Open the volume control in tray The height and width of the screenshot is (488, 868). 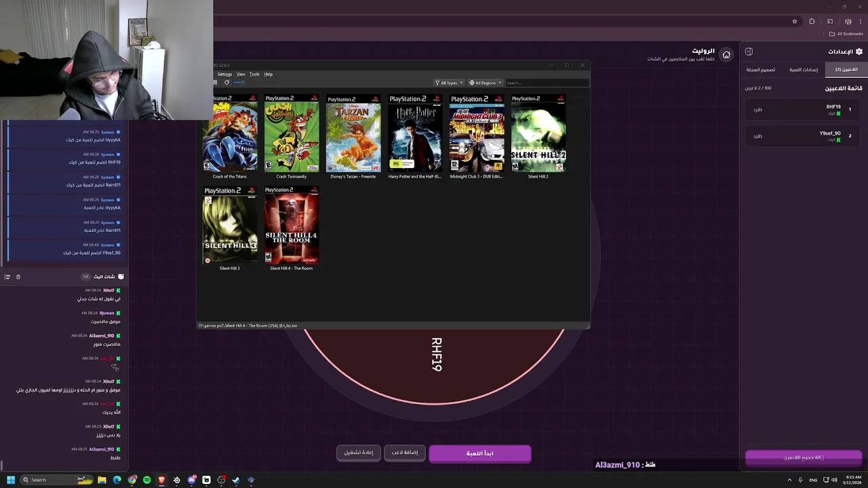click(834, 480)
